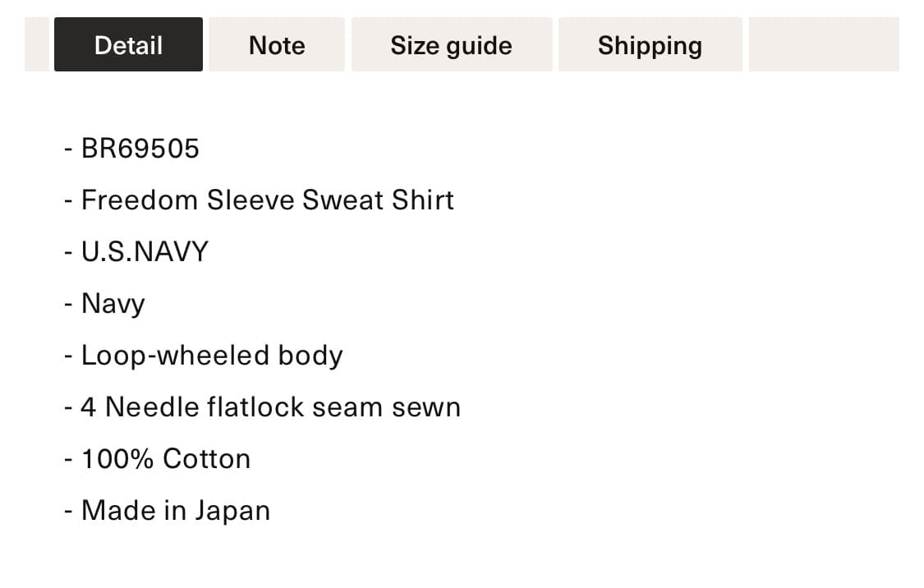Click the Made in Japan line
The image size is (924, 588).
(168, 511)
